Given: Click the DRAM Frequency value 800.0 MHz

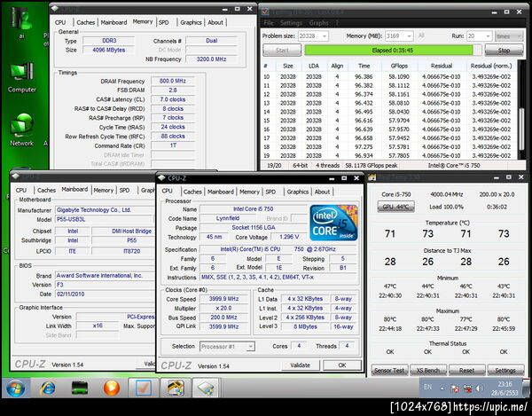Looking at the screenshot, I should click(173, 81).
